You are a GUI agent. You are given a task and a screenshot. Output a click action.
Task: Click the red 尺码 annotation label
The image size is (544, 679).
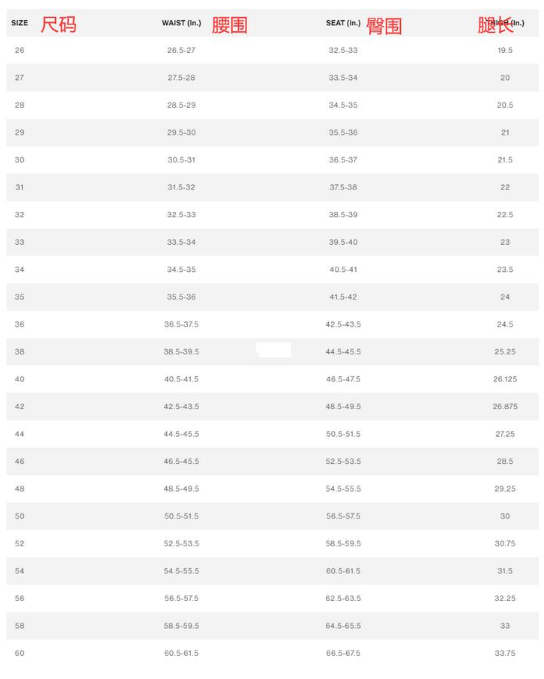(x=58, y=24)
